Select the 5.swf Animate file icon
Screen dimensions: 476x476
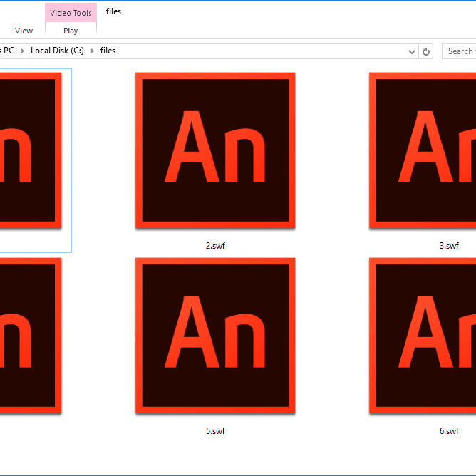click(x=215, y=336)
